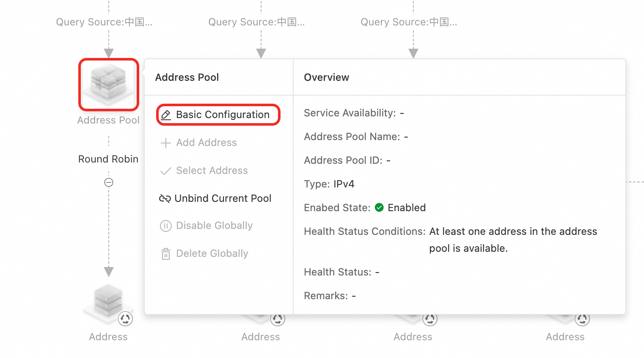Click the plus icon beside Add Address

tap(166, 143)
